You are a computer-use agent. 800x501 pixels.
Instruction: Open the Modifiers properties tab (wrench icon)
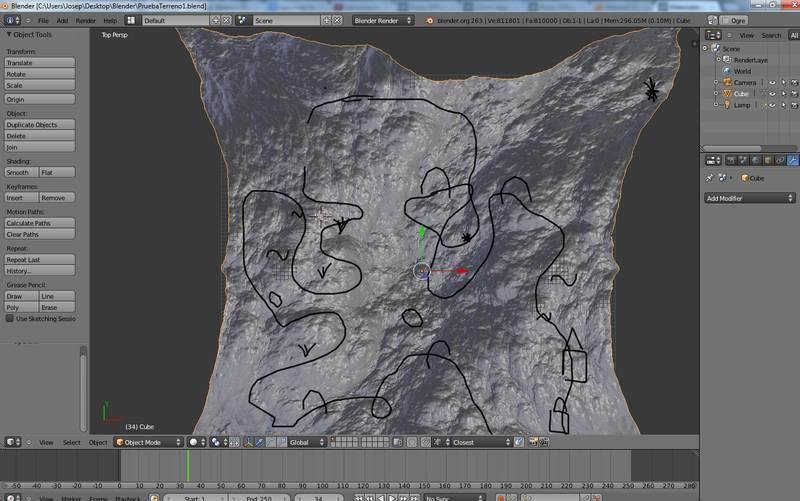coord(792,159)
